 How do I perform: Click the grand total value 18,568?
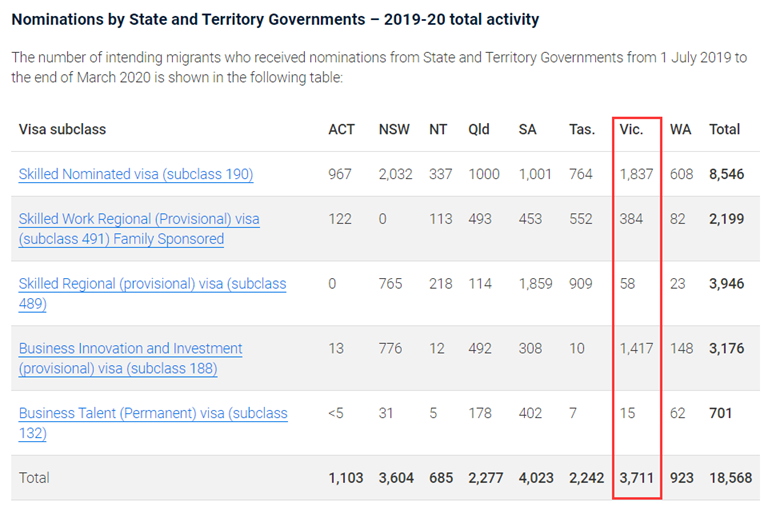tap(730, 478)
